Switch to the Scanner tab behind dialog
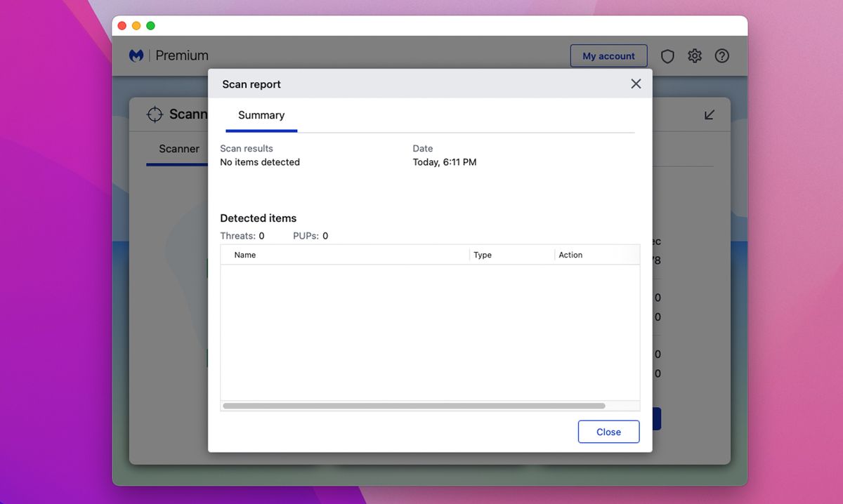The image size is (843, 504). [x=178, y=149]
